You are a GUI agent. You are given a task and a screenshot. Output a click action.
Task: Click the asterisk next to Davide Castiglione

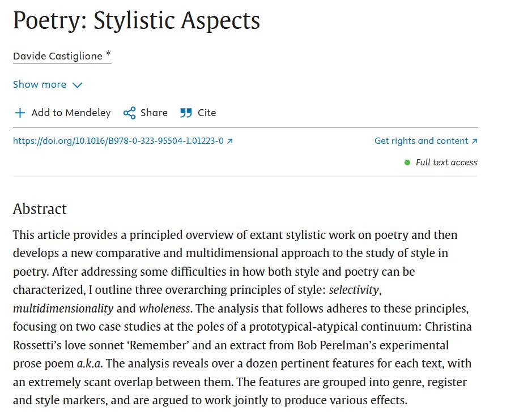(108, 54)
